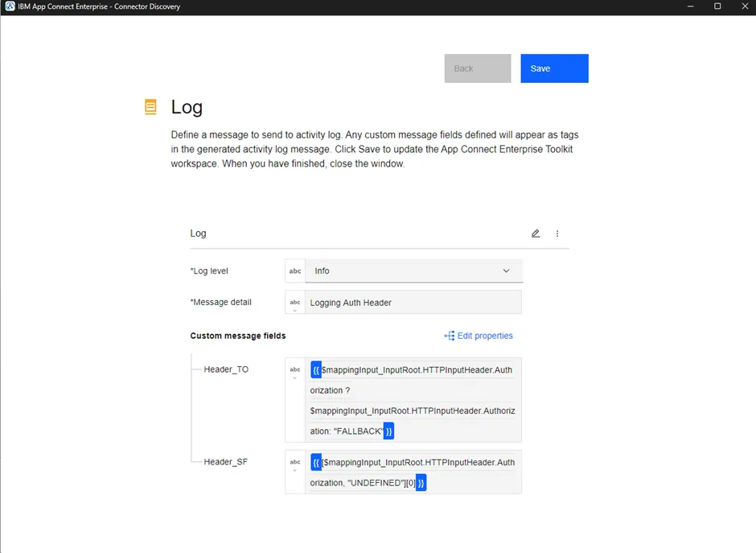Click the 'Log' section title above Log level
The image size is (756, 553).
198,233
